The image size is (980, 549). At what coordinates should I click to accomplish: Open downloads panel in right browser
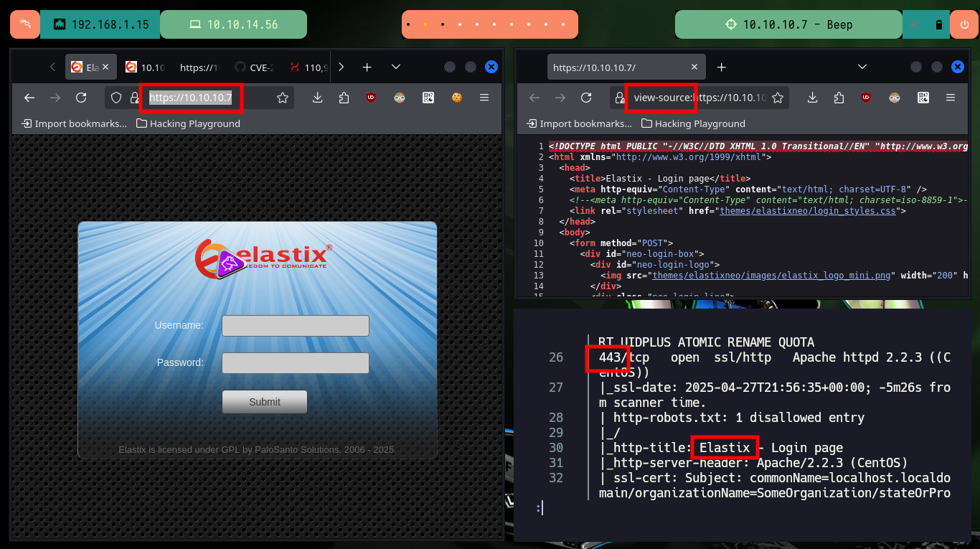(x=812, y=98)
